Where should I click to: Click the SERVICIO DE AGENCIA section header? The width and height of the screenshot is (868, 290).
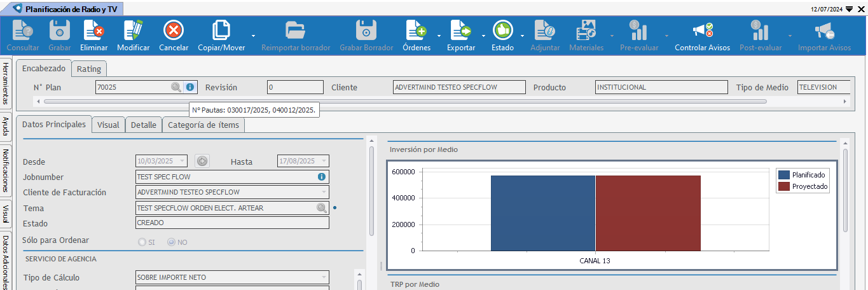[61, 259]
